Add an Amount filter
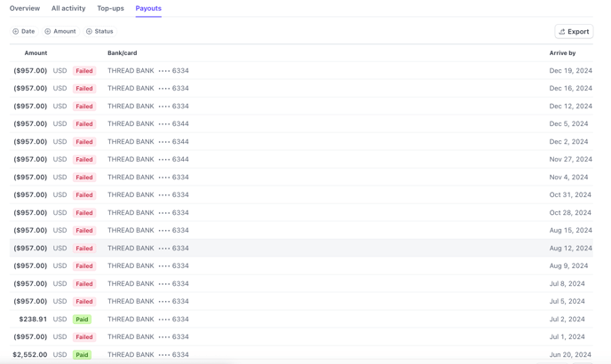Image resolution: width=611 pixels, height=364 pixels. (x=60, y=31)
